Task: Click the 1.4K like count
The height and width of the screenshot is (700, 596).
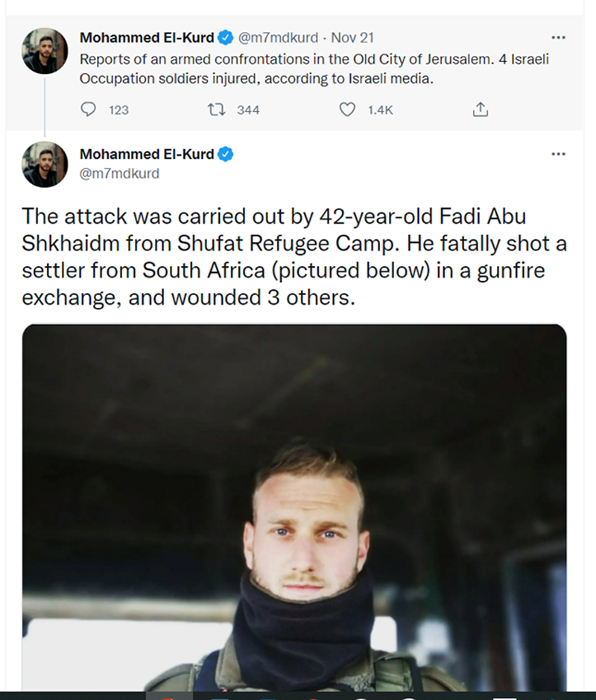Action: point(380,110)
